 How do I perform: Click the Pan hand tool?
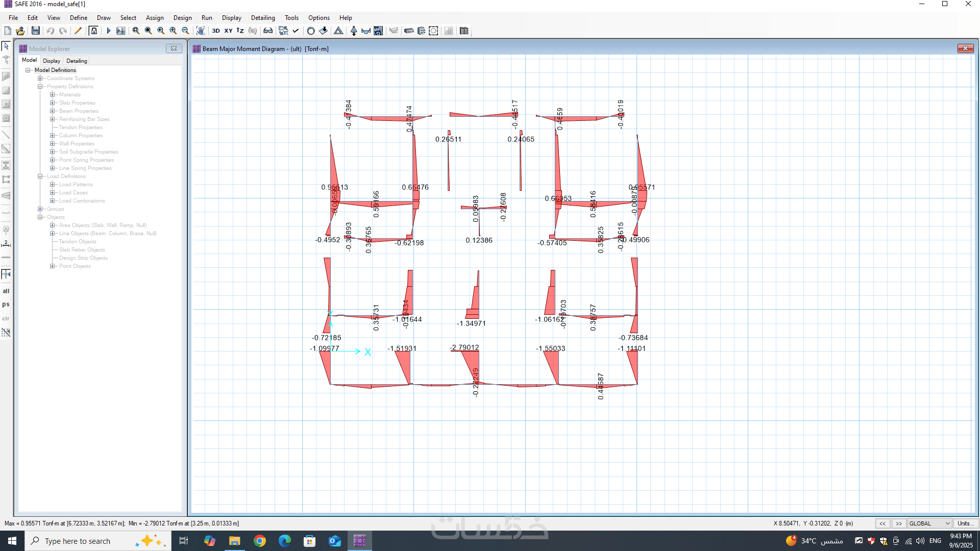point(201,31)
